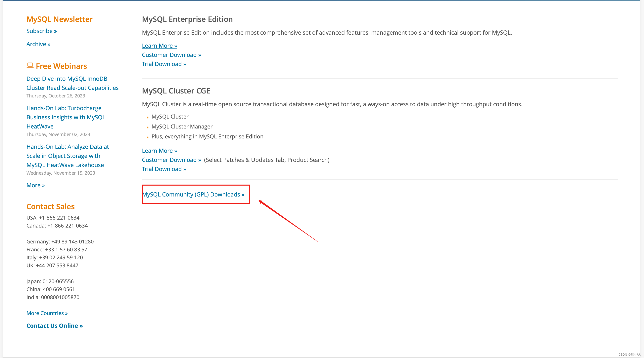Click 'Select Patches & Updates Tab' note
644x358 pixels.
click(266, 160)
